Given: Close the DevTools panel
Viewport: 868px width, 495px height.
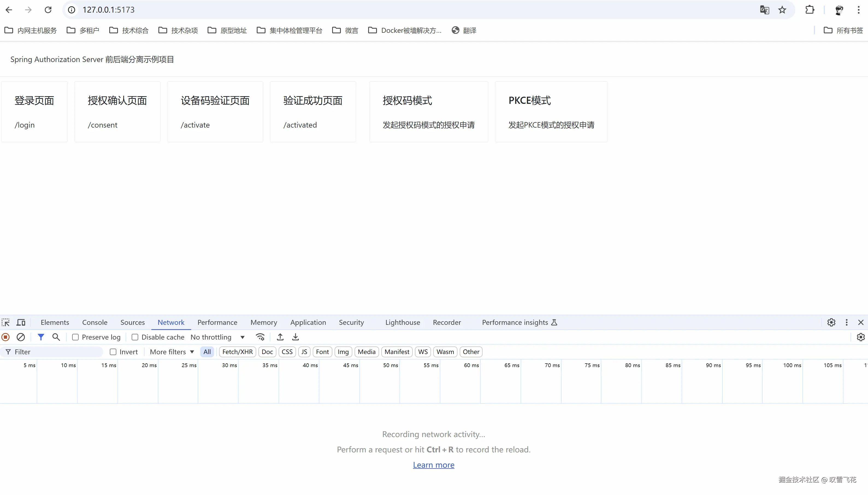Looking at the screenshot, I should (861, 322).
